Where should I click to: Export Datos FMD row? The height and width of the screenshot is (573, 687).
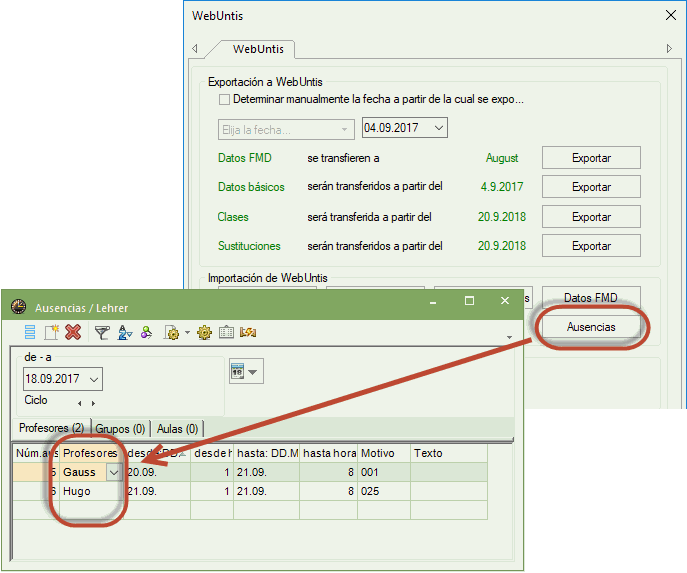(591, 158)
